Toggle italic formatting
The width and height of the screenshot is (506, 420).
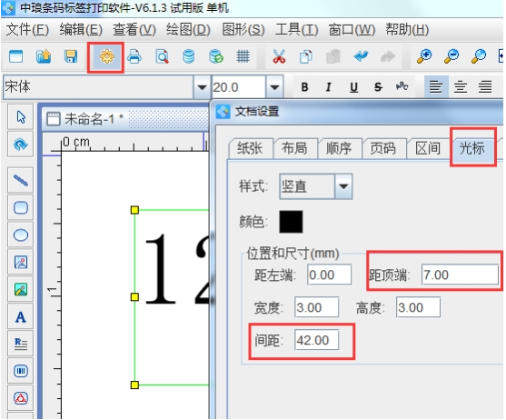[329, 87]
